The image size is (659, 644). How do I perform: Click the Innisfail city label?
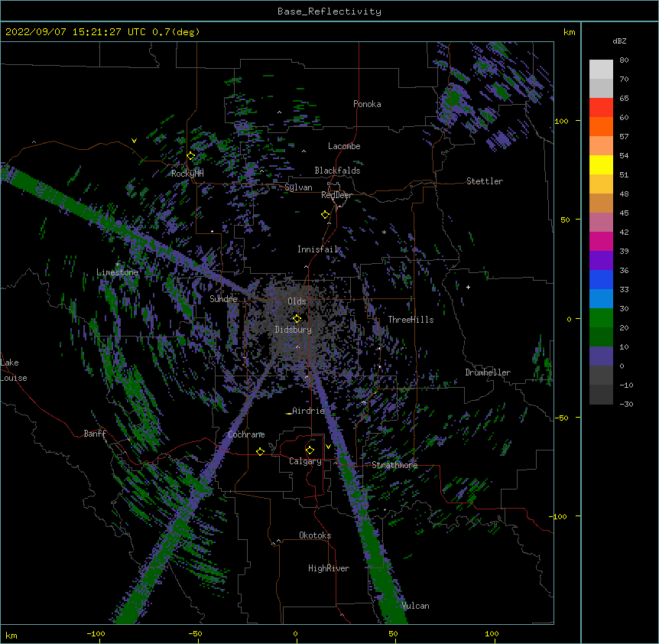click(318, 249)
